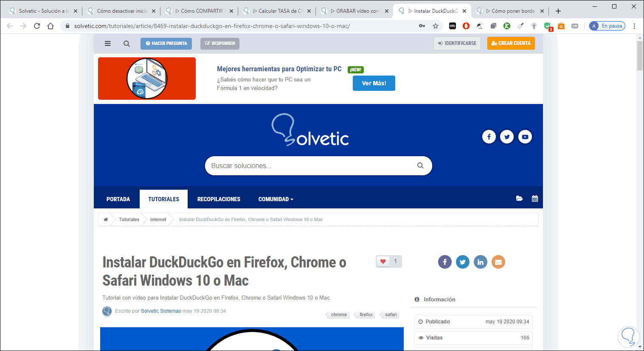Open the green K extension icon
The width and height of the screenshot is (644, 351).
[507, 26]
